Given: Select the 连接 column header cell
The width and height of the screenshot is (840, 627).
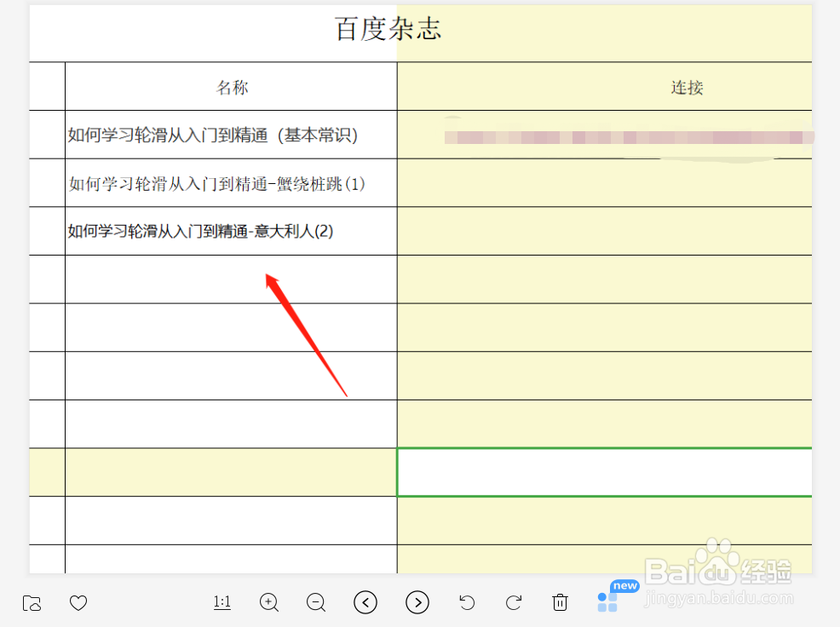Looking at the screenshot, I should [604, 87].
